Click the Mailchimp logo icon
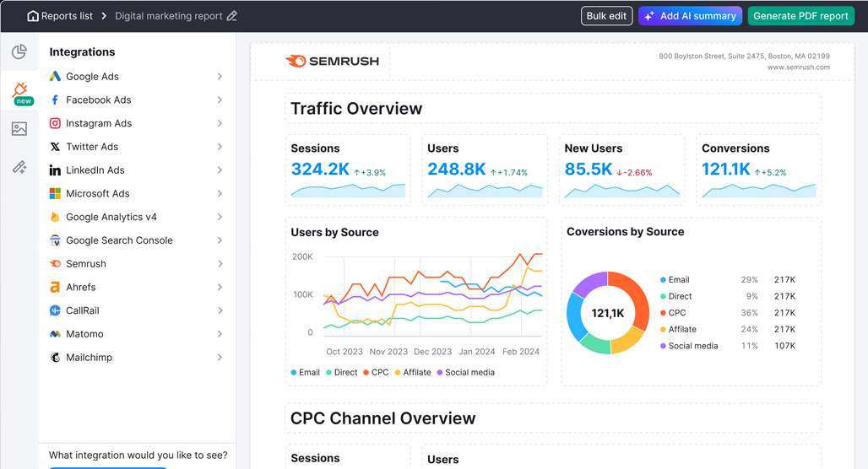This screenshot has width=868, height=469. [55, 358]
